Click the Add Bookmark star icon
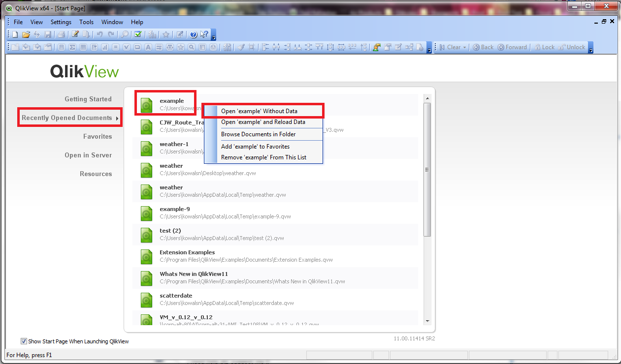Screen dimensions: 621x364 pyautogui.click(x=166, y=34)
